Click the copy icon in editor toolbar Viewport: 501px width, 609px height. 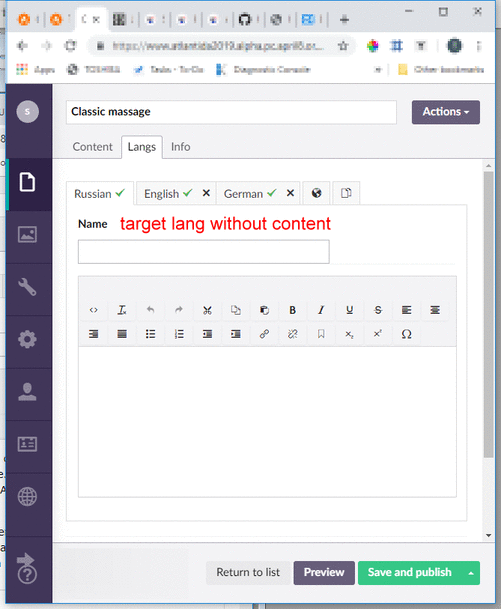236,310
